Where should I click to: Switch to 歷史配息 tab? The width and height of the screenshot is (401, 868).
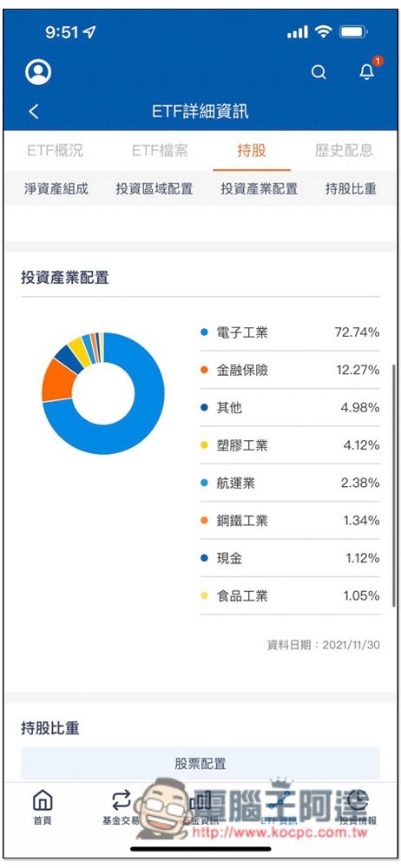click(344, 150)
